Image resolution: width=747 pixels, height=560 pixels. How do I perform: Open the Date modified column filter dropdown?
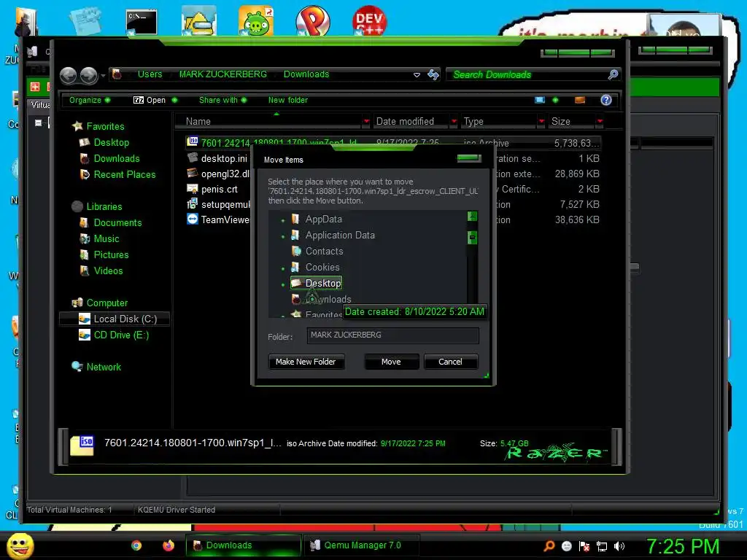tap(454, 122)
